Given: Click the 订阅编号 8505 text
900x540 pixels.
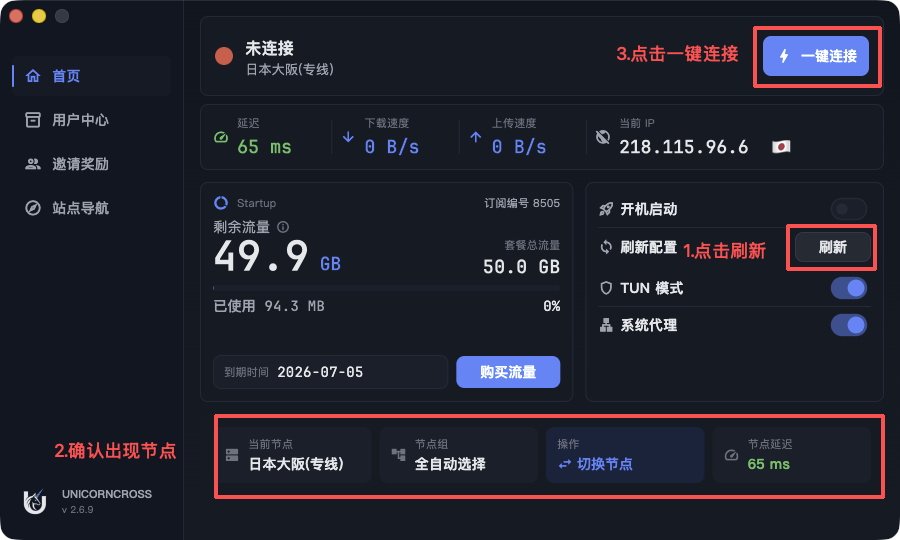Looking at the screenshot, I should [x=522, y=203].
